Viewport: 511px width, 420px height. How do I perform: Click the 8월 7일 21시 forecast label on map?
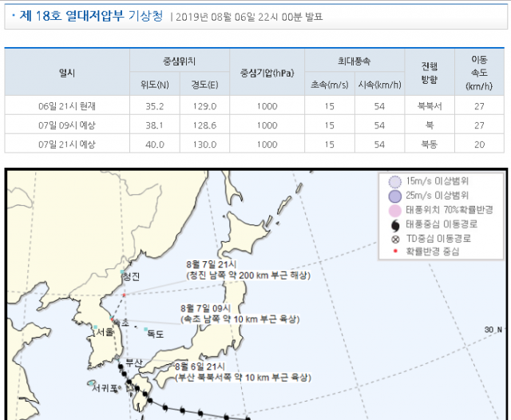(x=211, y=263)
